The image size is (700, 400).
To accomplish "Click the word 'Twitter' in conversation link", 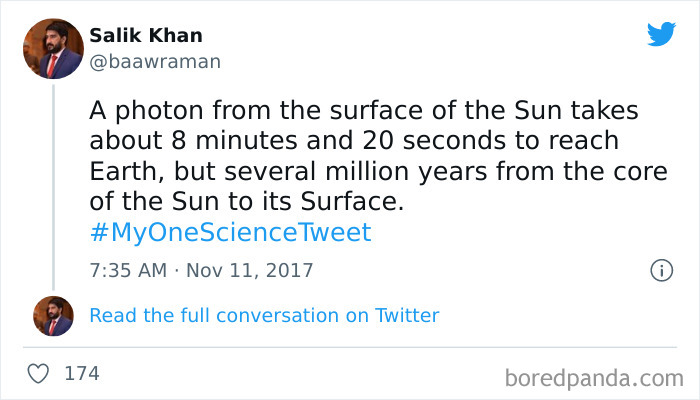I will click(x=407, y=316).
